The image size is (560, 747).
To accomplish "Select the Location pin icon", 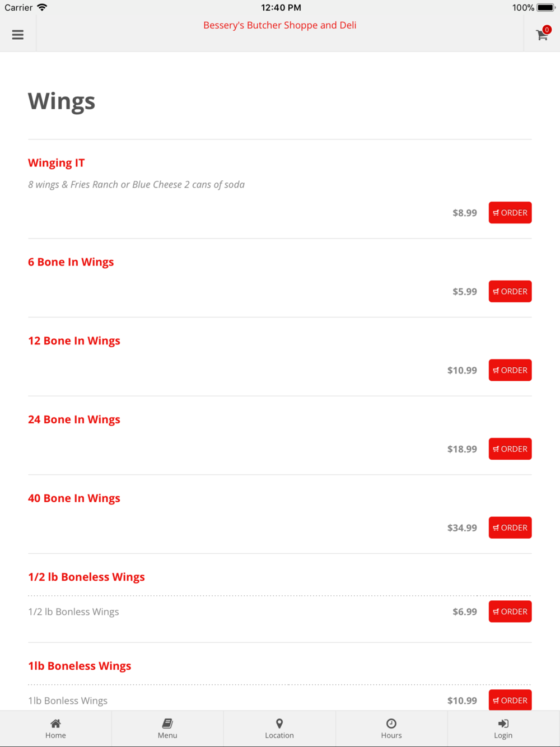I will 279,723.
